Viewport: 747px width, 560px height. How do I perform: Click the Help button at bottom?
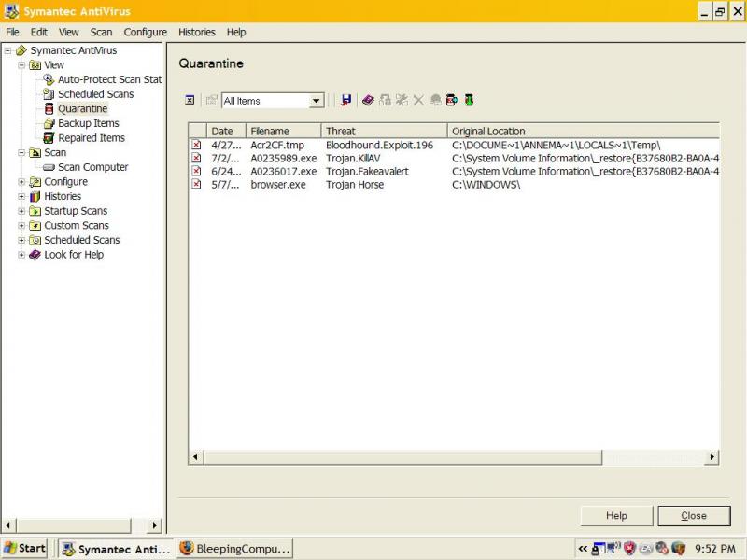click(x=616, y=516)
